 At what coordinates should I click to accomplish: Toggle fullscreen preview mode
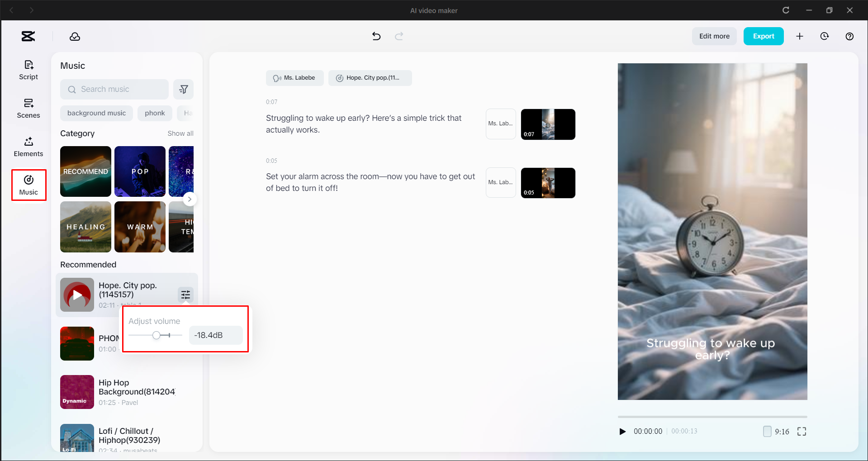801,431
